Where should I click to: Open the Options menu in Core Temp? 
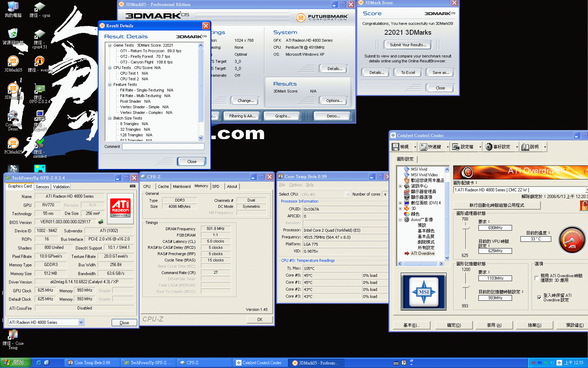295,185
